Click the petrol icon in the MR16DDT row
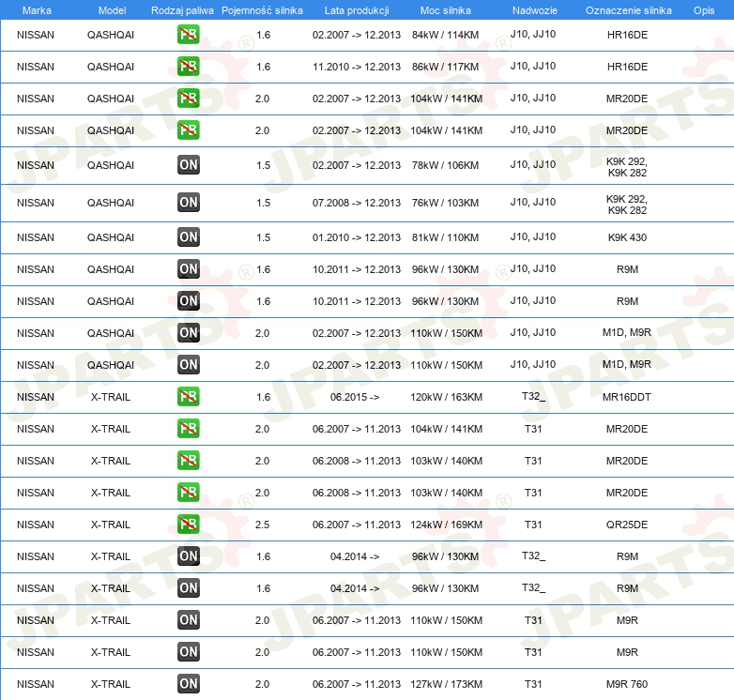734x700 pixels. pyautogui.click(x=188, y=396)
